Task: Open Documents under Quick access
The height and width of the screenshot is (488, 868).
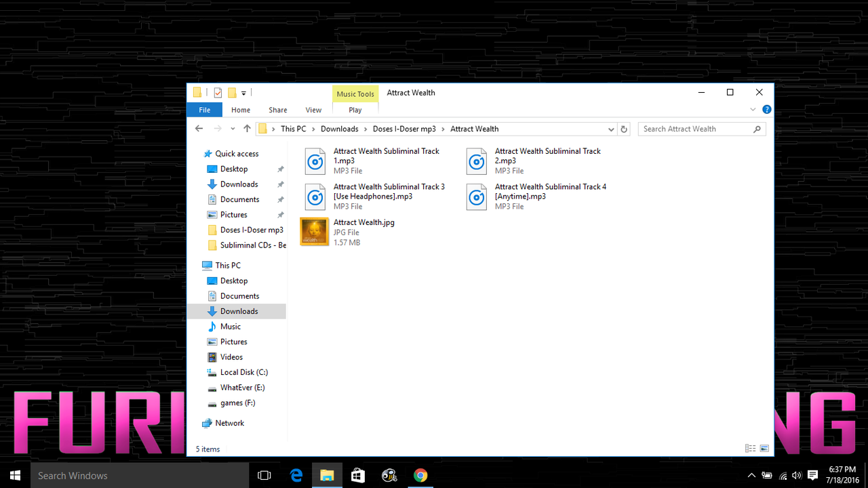Action: click(x=239, y=199)
